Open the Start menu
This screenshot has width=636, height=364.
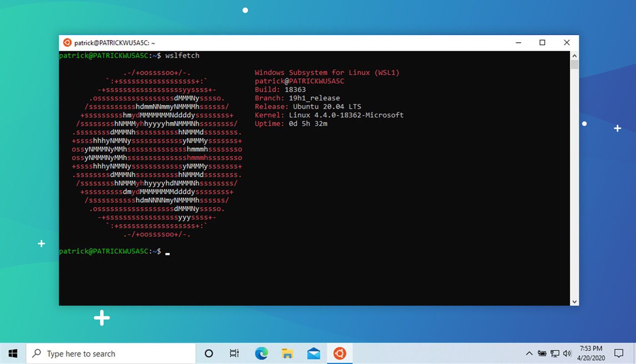(x=12, y=353)
